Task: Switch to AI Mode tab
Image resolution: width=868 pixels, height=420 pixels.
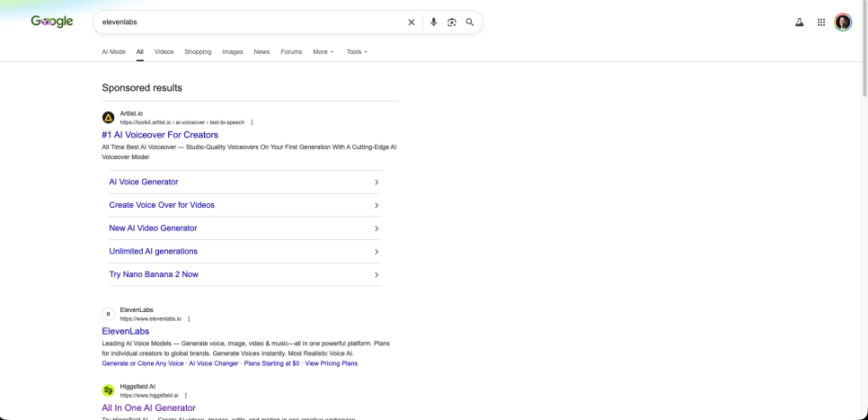Action: point(113,51)
